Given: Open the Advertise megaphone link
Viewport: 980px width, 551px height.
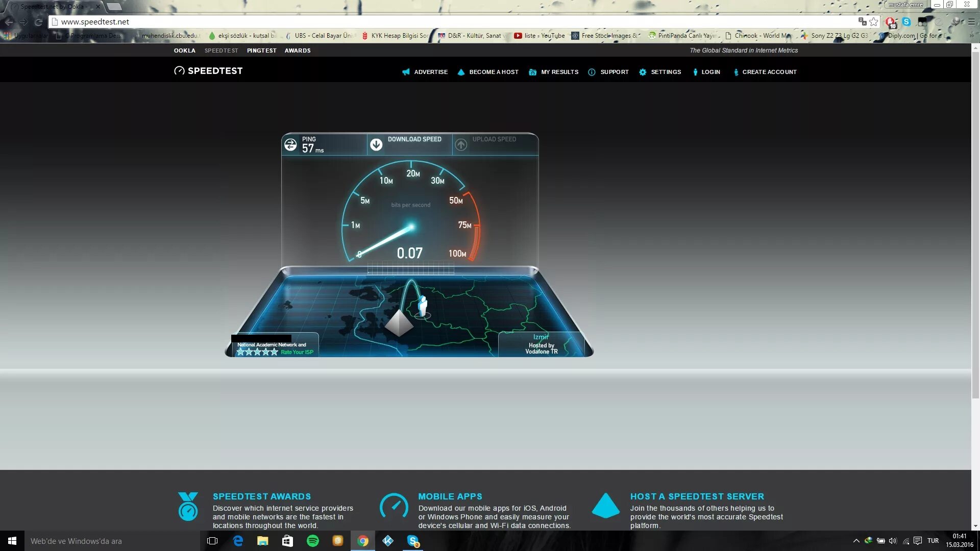Looking at the screenshot, I should (x=406, y=72).
